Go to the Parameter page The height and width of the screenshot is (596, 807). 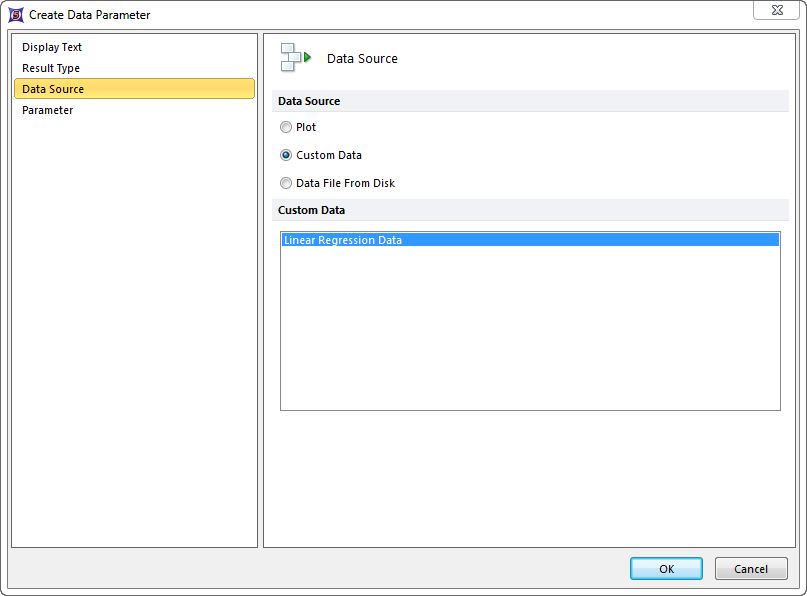point(48,110)
